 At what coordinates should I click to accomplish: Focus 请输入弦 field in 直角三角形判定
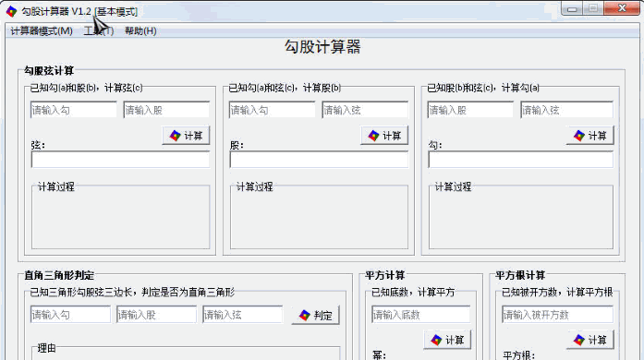pos(242,315)
